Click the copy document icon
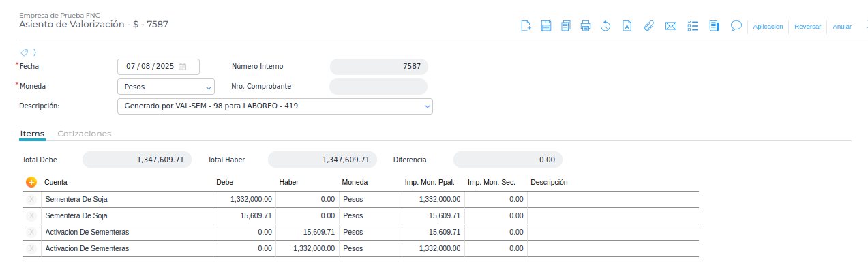The height and width of the screenshot is (270, 868). pyautogui.click(x=565, y=27)
